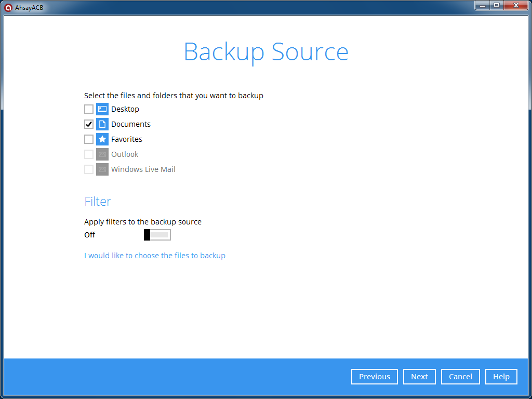Enable the Desktop checkbox

(89, 109)
